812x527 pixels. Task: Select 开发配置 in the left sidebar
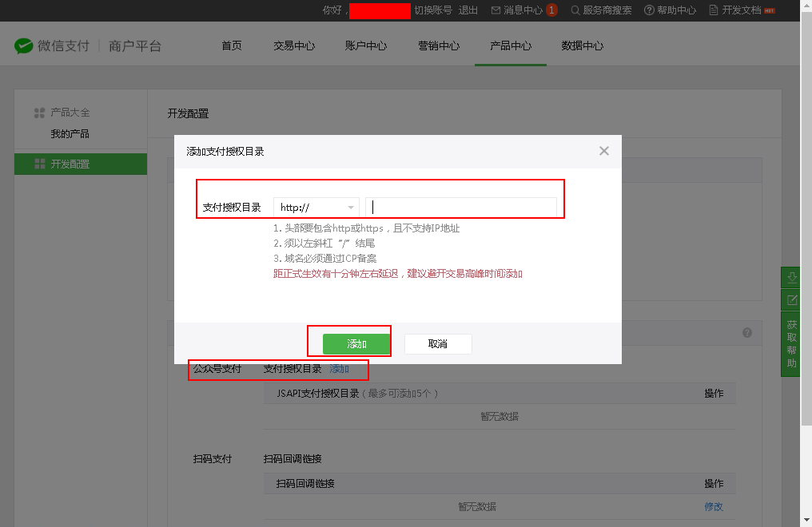pos(70,164)
